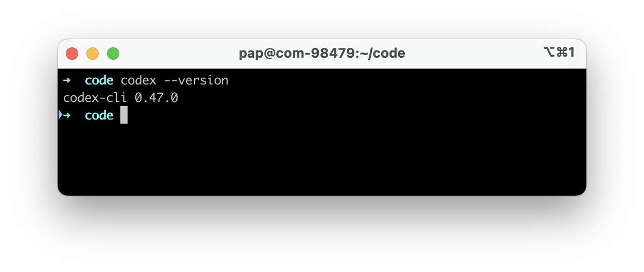Click the cyan "code" directory beside the cursor

[x=99, y=115]
